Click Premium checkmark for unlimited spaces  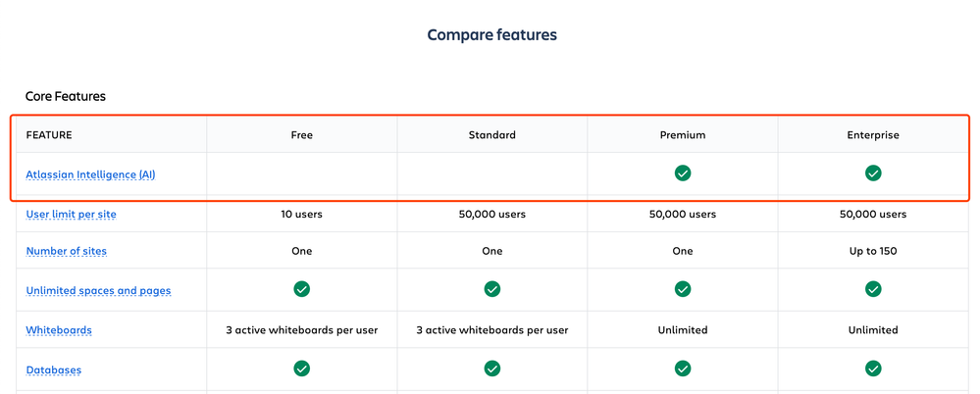point(683,289)
